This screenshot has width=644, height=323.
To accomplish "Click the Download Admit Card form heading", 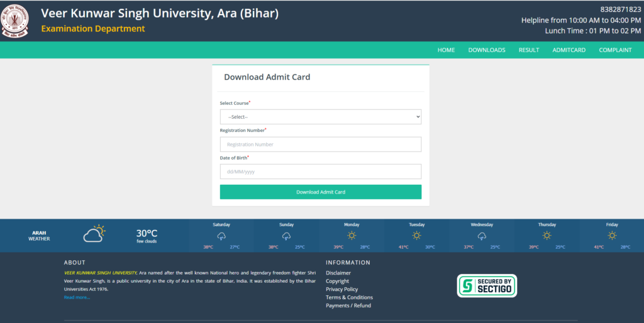I will coord(267,77).
